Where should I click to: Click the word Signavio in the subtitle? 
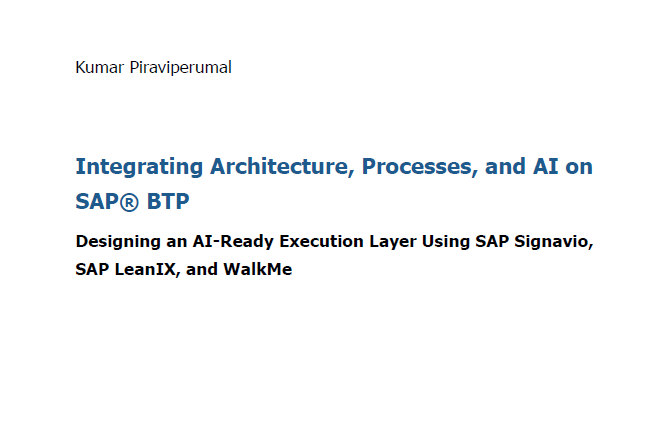(553, 242)
